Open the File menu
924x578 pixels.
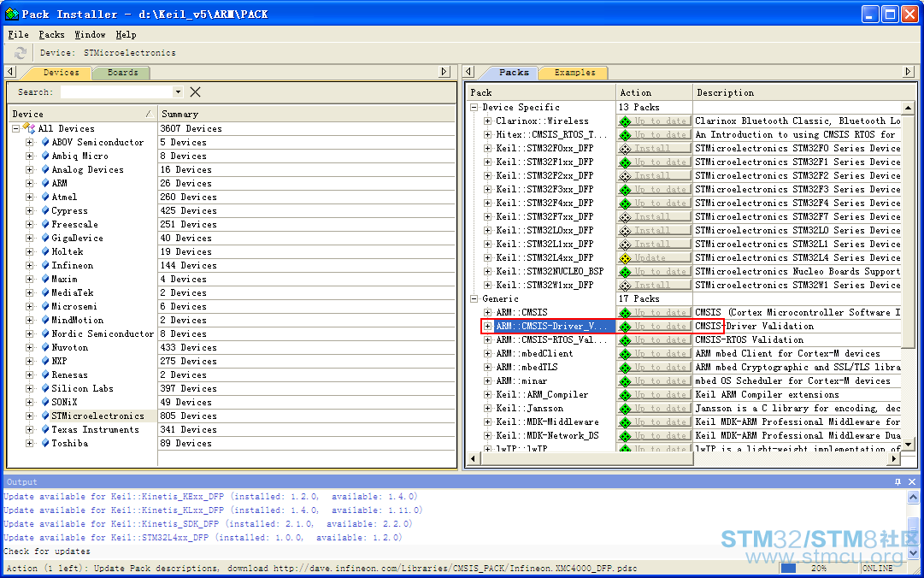point(18,35)
